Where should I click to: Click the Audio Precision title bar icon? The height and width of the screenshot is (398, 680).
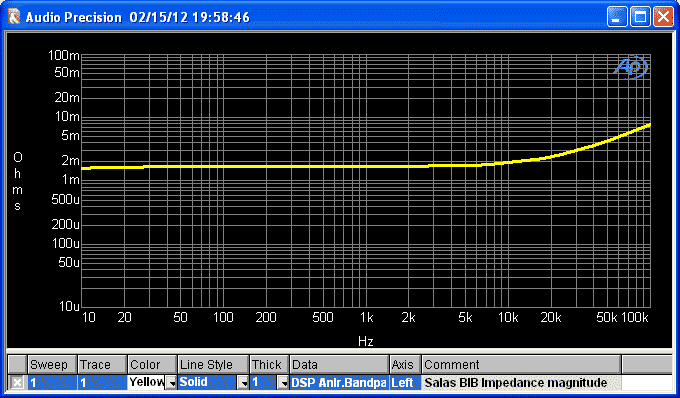point(14,17)
